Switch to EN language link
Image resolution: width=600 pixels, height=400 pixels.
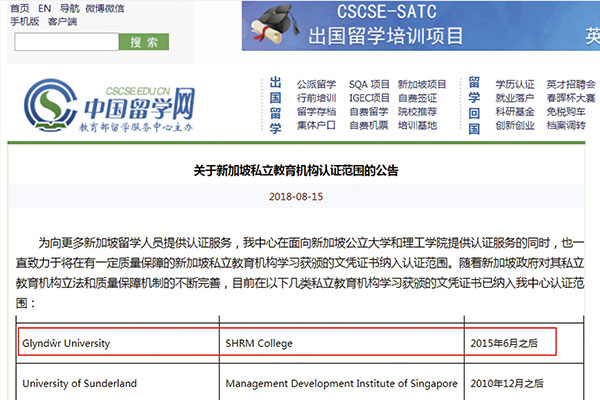[x=44, y=8]
